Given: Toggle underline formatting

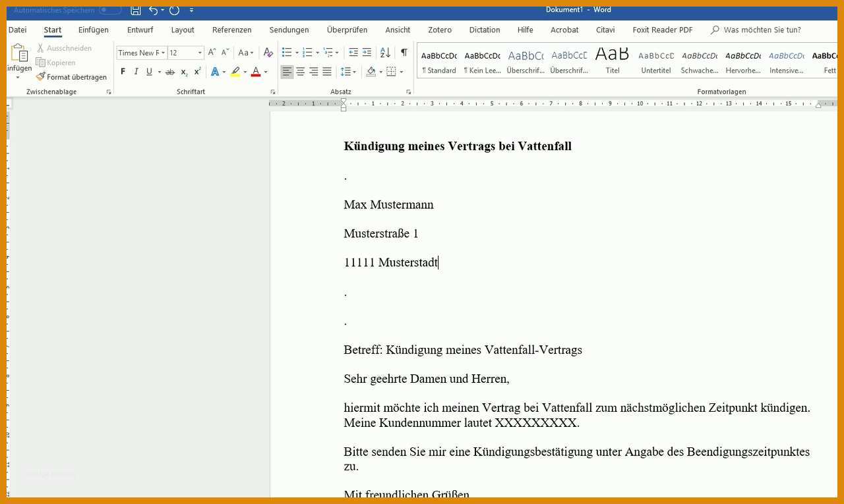Looking at the screenshot, I should coord(149,72).
